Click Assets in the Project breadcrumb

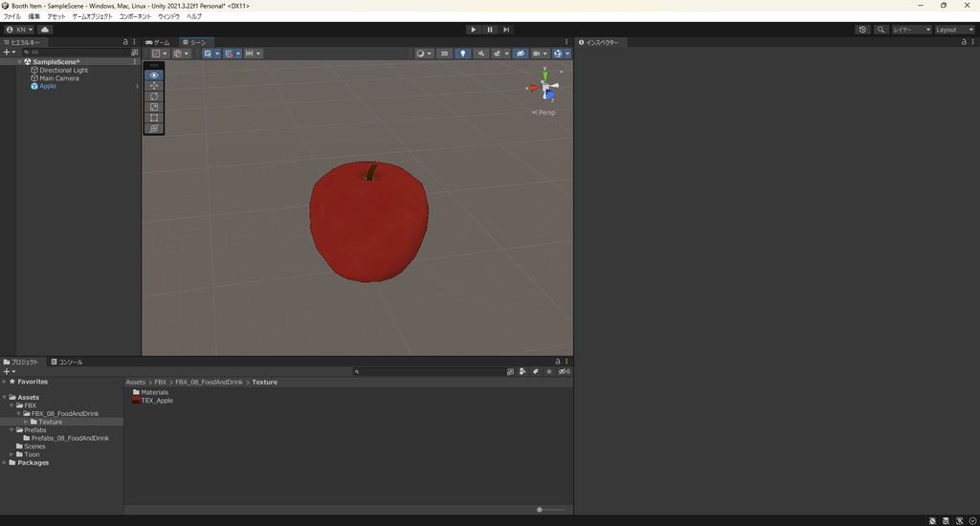(136, 382)
